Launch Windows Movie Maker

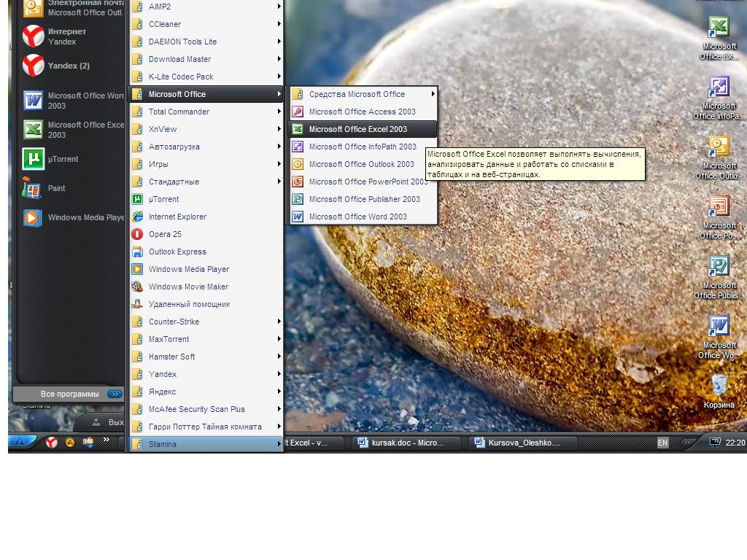[x=206, y=287]
